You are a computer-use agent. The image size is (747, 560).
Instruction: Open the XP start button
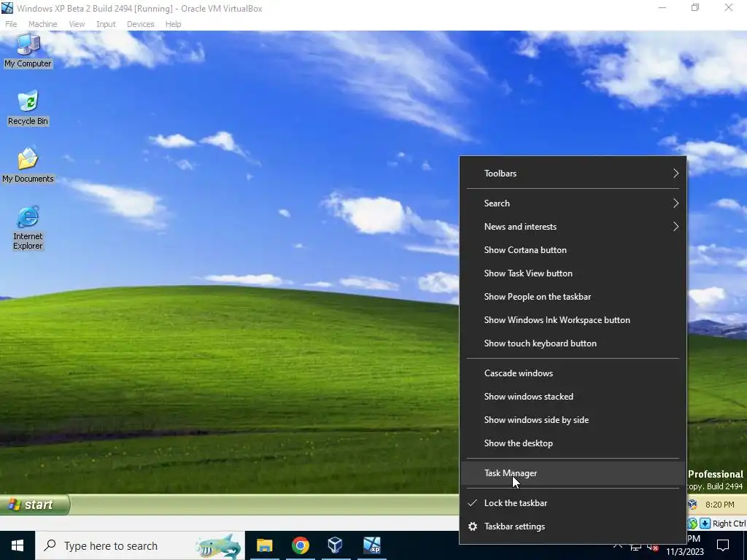point(35,505)
